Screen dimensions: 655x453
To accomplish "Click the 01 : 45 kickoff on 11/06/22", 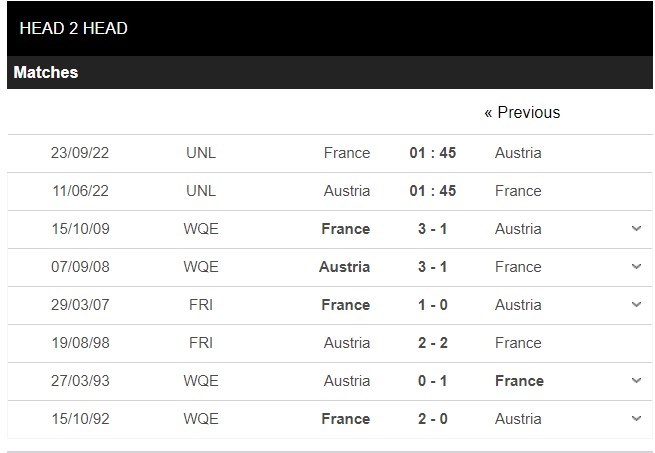I will (433, 191).
